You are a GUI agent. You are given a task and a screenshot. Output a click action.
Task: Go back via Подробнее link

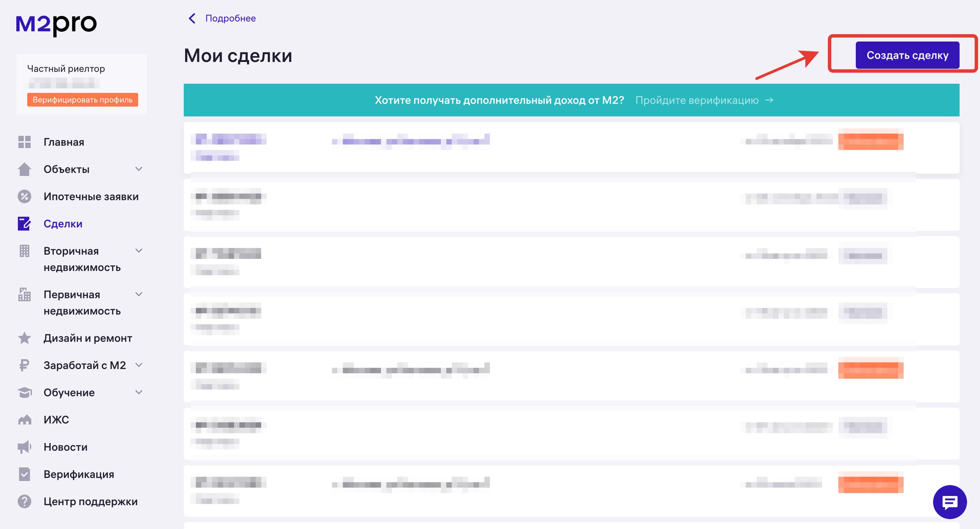tap(231, 18)
